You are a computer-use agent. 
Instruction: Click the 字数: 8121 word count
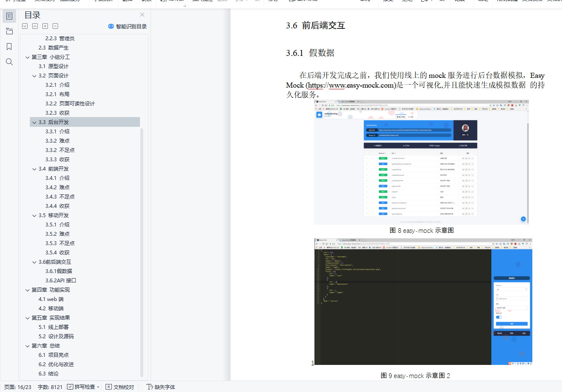[x=50, y=387]
